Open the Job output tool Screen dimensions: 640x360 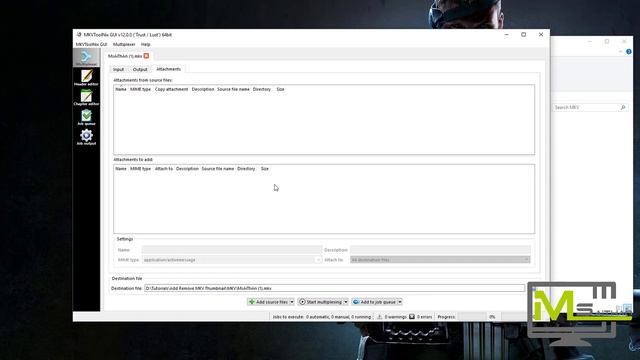tap(86, 137)
